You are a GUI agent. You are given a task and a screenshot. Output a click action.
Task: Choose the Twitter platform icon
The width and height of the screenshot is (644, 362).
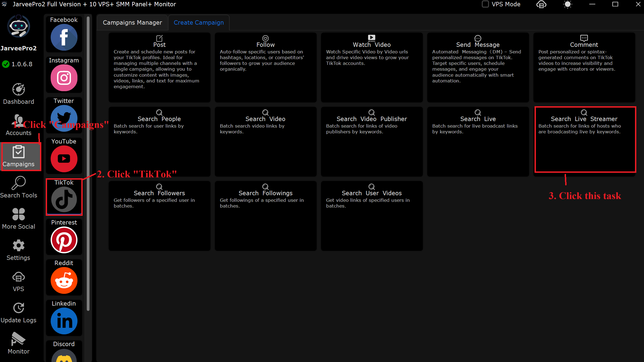click(64, 118)
